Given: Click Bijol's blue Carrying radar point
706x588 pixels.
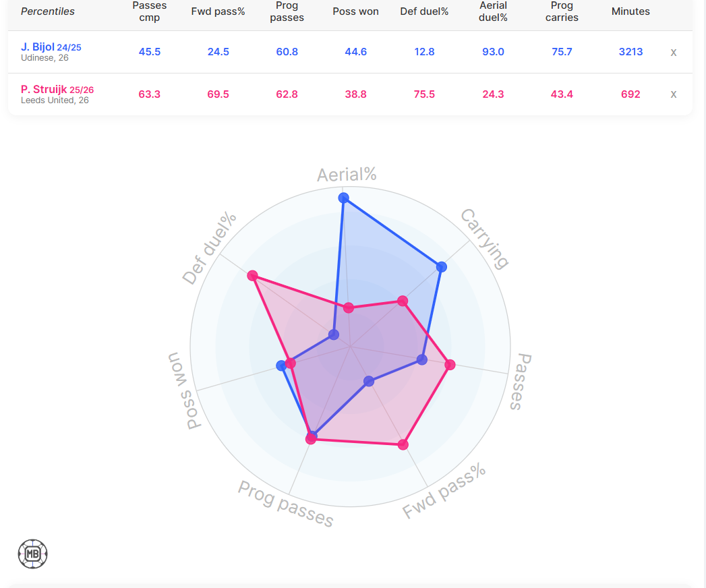Looking at the screenshot, I should coord(442,267).
